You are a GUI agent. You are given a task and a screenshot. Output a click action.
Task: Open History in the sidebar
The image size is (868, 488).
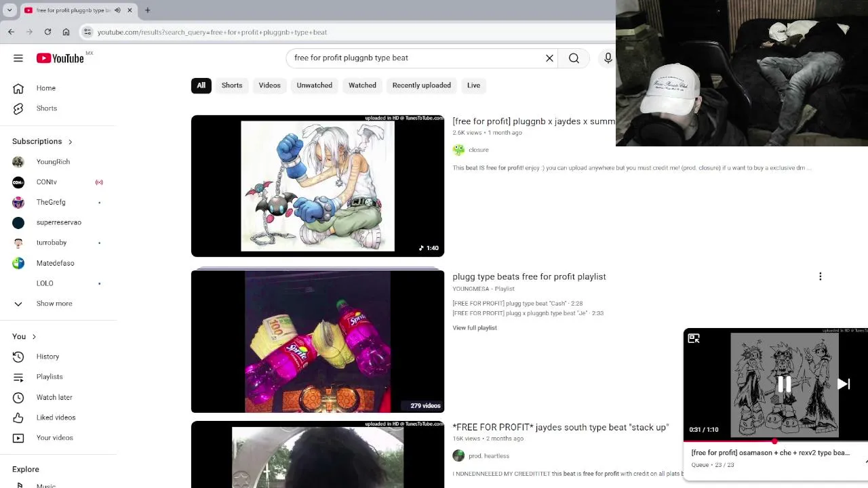coord(47,357)
